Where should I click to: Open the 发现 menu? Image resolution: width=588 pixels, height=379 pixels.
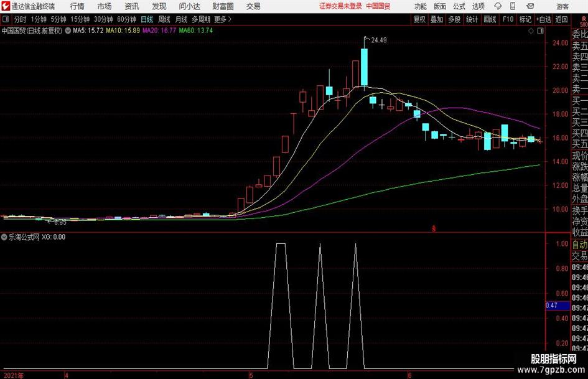159,6
